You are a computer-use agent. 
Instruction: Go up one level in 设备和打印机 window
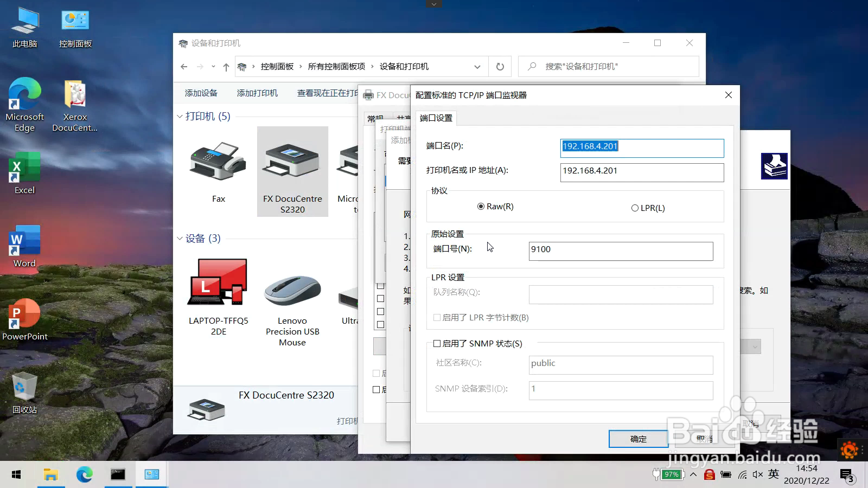click(226, 67)
